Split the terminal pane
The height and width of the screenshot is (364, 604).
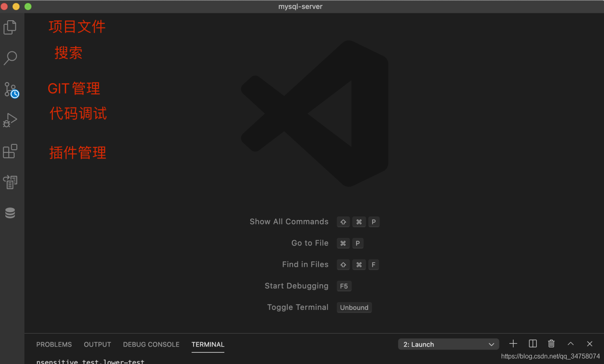click(x=533, y=344)
